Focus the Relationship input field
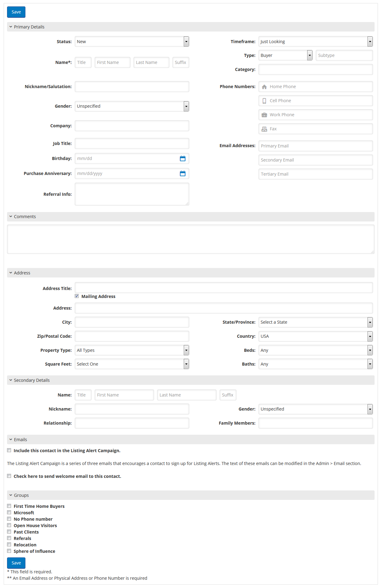This screenshot has width=381, height=588. click(132, 423)
